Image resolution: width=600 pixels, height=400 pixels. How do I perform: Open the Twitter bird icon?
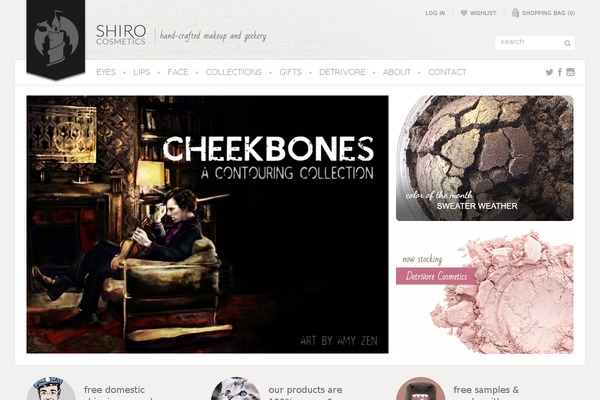549,72
